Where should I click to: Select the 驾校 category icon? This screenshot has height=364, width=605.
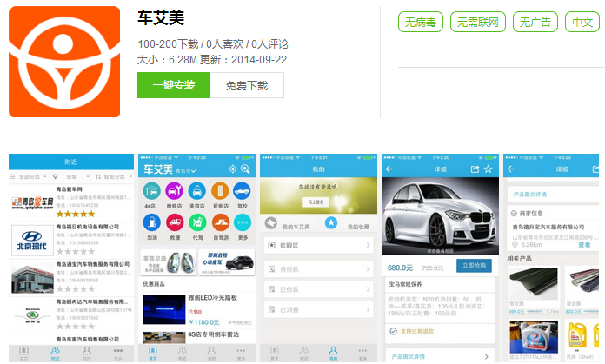pyautogui.click(x=243, y=191)
